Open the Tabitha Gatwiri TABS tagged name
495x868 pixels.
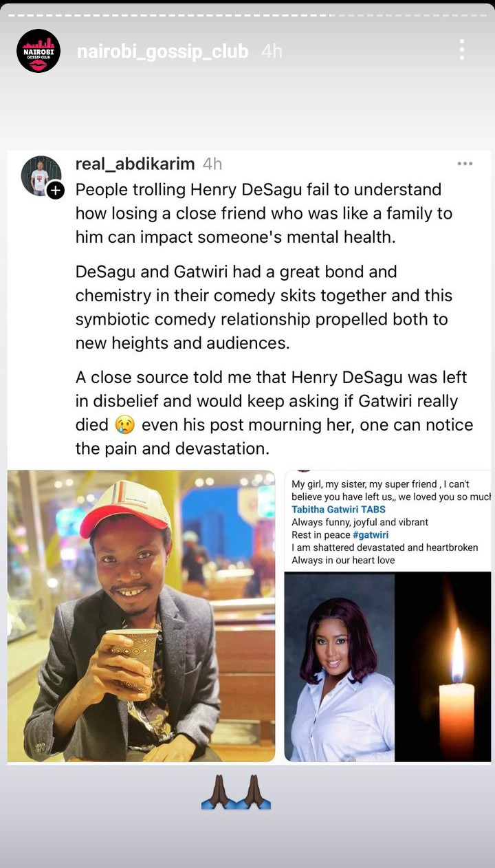338,510
